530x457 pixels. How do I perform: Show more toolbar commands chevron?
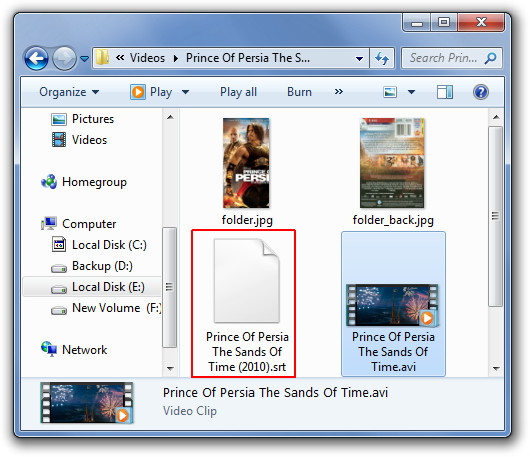coord(339,92)
